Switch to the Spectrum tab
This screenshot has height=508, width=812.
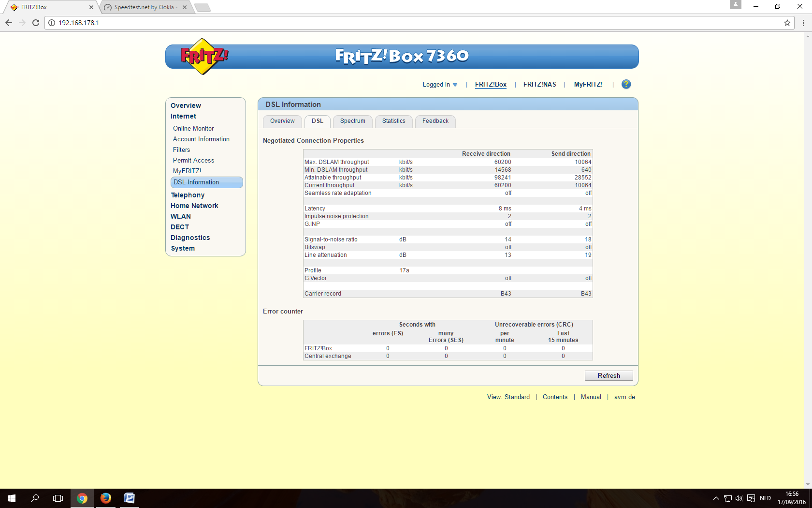coord(352,121)
